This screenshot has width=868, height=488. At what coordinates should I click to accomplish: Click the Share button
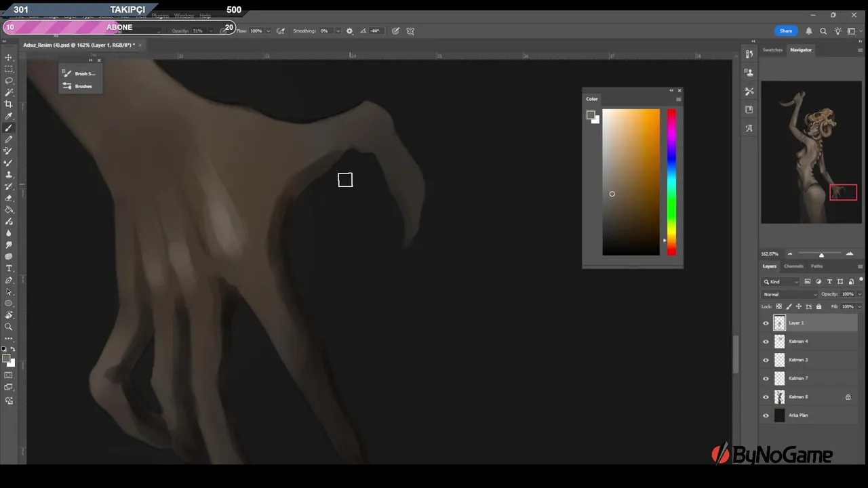[x=786, y=30]
